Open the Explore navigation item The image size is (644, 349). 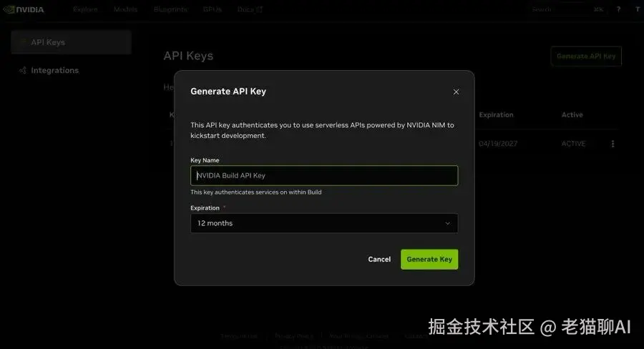pos(85,9)
